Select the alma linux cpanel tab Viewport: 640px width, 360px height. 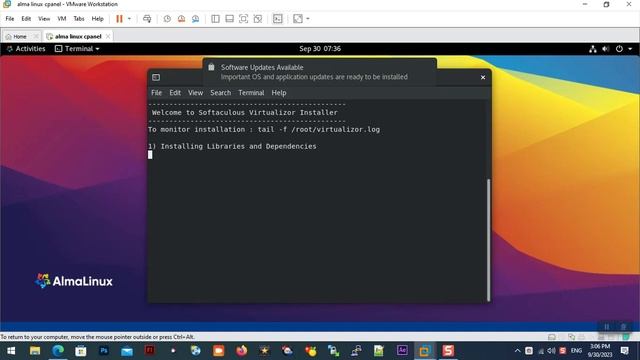coord(78,36)
